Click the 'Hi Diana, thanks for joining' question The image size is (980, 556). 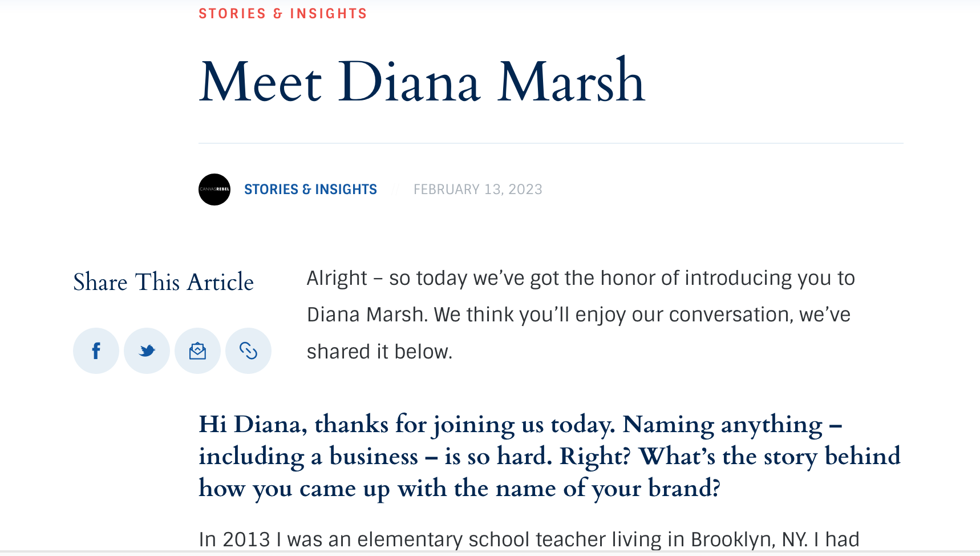[520, 425]
